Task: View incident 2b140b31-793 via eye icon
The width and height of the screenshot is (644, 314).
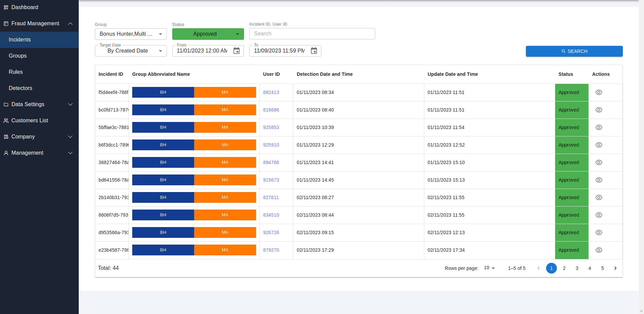Action: (599, 197)
